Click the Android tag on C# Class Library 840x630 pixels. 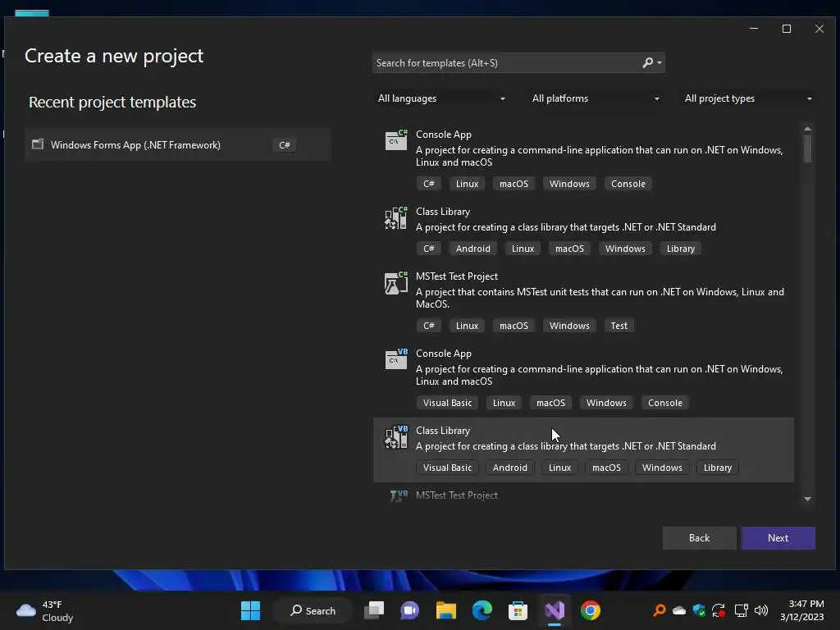click(473, 249)
